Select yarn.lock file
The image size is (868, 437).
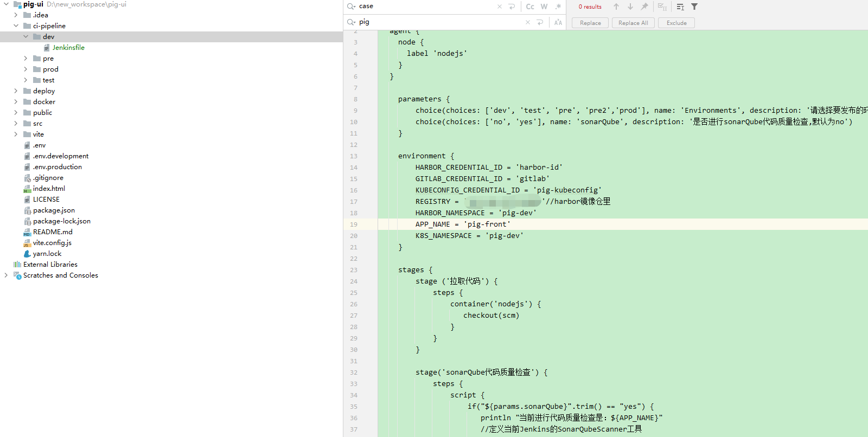click(47, 254)
